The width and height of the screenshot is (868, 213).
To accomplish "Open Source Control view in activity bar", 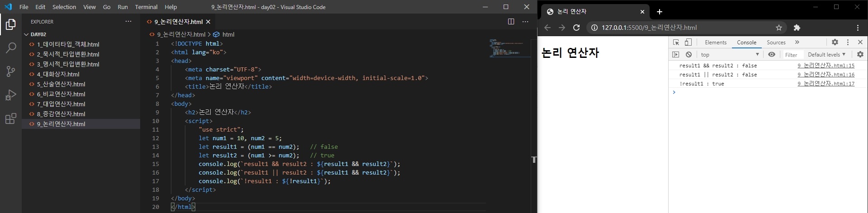I will click(x=11, y=71).
